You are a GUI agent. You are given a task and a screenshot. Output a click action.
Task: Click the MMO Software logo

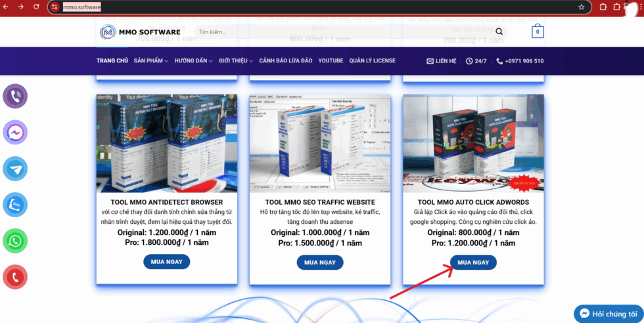point(140,32)
